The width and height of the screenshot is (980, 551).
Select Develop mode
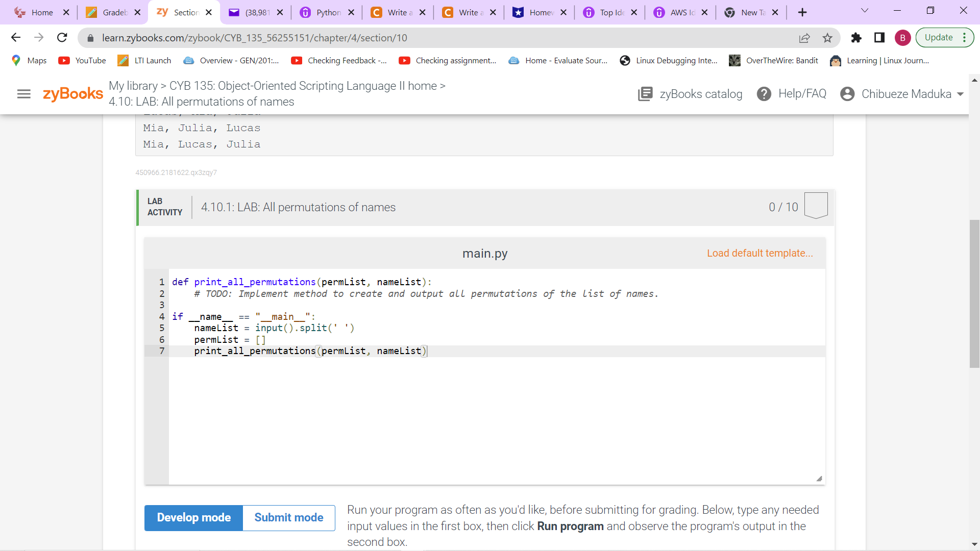point(193,517)
